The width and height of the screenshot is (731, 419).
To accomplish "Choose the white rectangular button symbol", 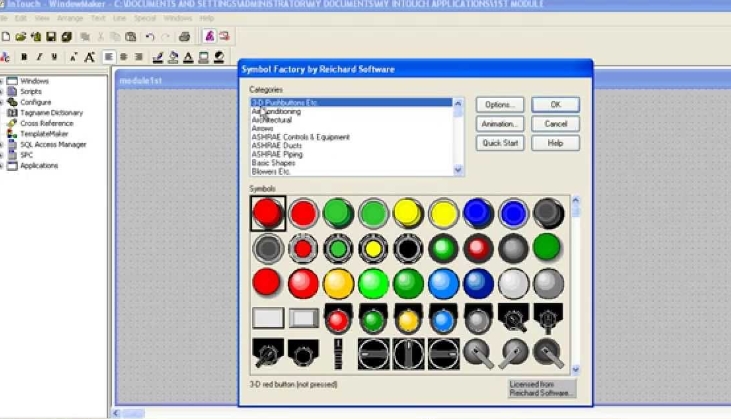I will pos(267,318).
